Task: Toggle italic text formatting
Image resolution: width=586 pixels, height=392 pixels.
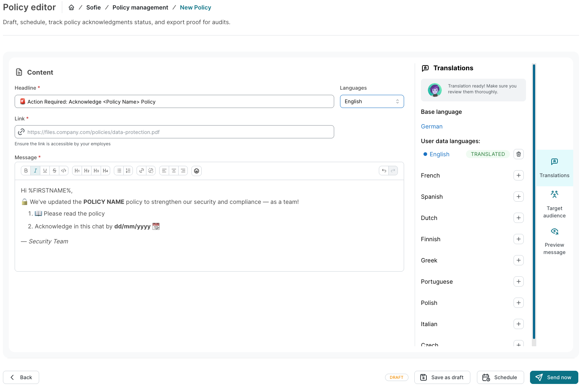Action: coord(36,171)
